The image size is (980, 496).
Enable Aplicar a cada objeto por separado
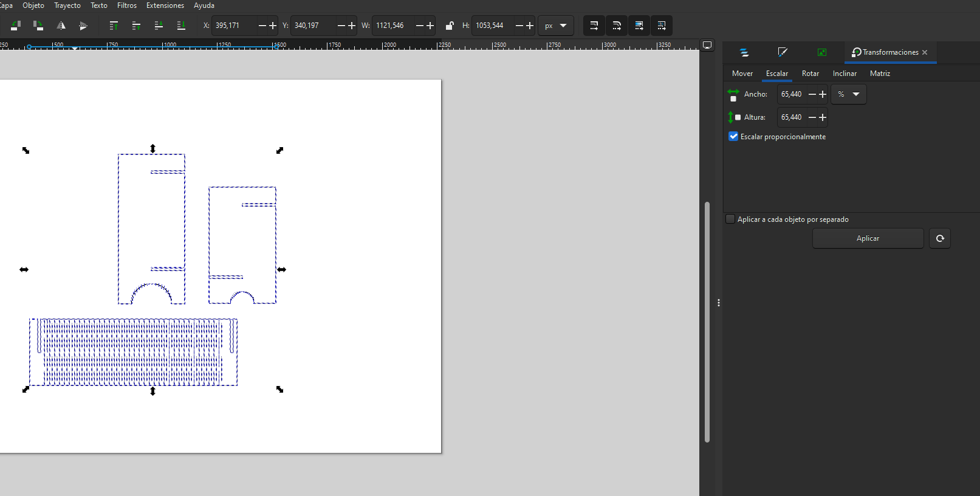[731, 219]
